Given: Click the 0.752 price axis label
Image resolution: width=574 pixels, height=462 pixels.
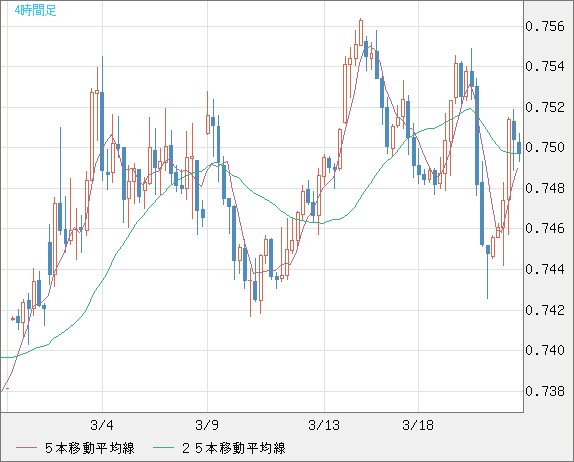Looking at the screenshot, I should pyautogui.click(x=545, y=107).
